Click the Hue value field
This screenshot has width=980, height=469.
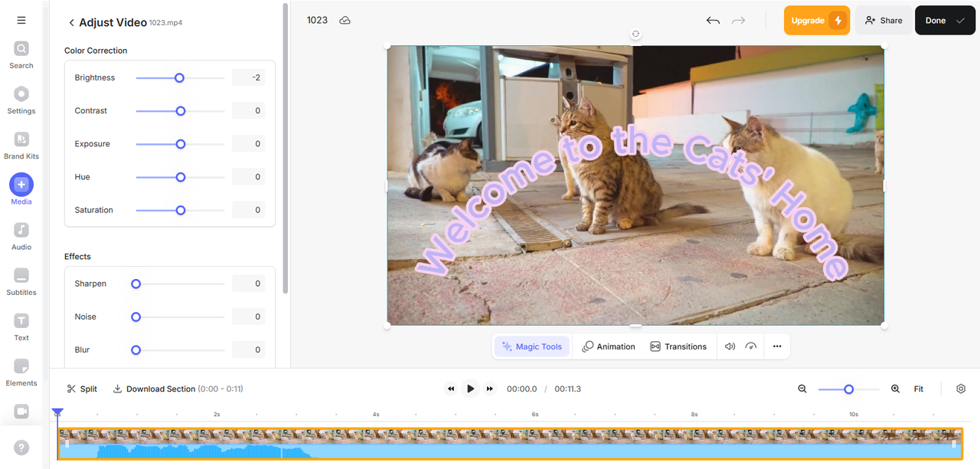(x=249, y=176)
